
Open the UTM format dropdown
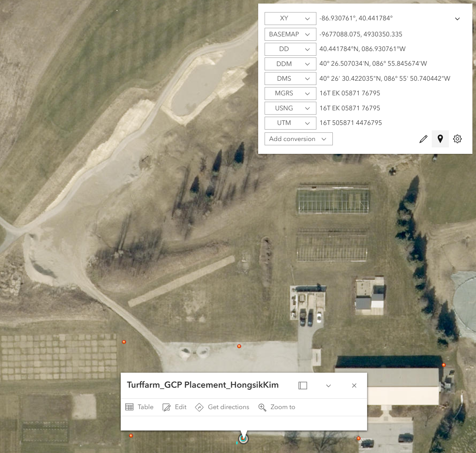click(290, 123)
